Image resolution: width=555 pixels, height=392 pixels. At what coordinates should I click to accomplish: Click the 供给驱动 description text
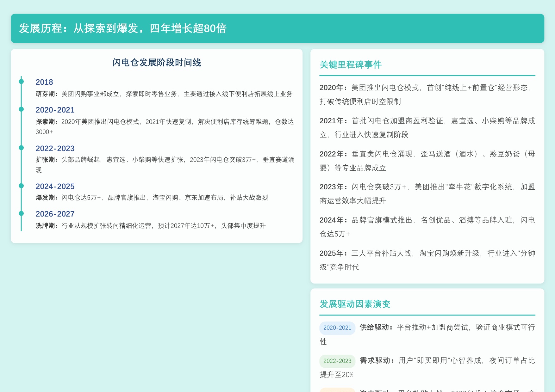click(x=427, y=334)
